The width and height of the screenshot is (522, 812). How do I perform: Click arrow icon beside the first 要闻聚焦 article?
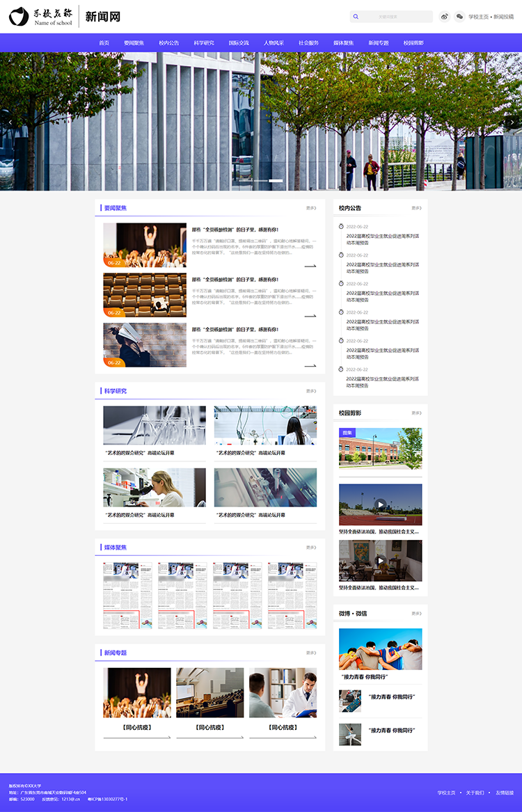[310, 266]
